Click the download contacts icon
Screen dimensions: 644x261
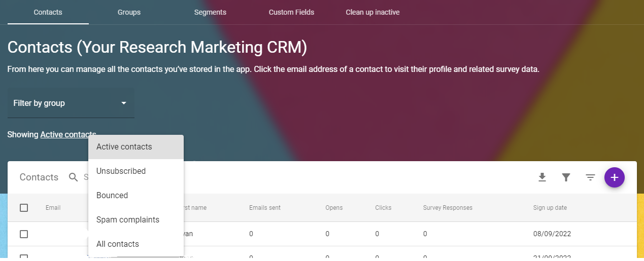click(x=542, y=177)
